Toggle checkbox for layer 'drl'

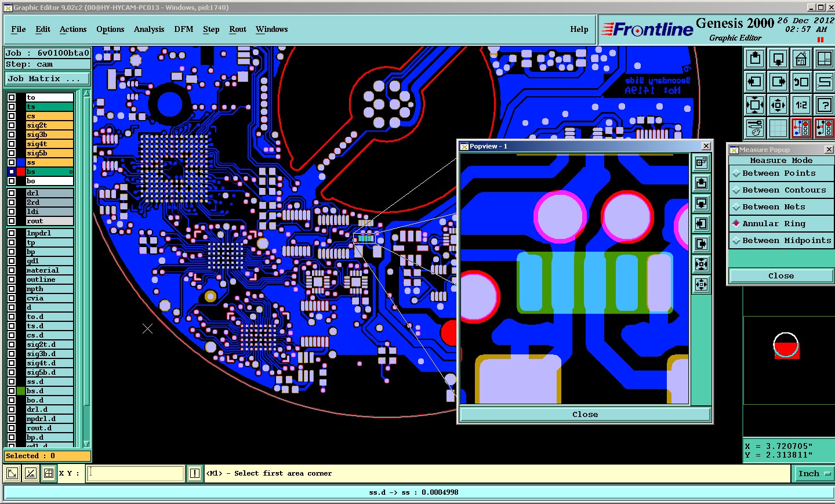(x=12, y=193)
